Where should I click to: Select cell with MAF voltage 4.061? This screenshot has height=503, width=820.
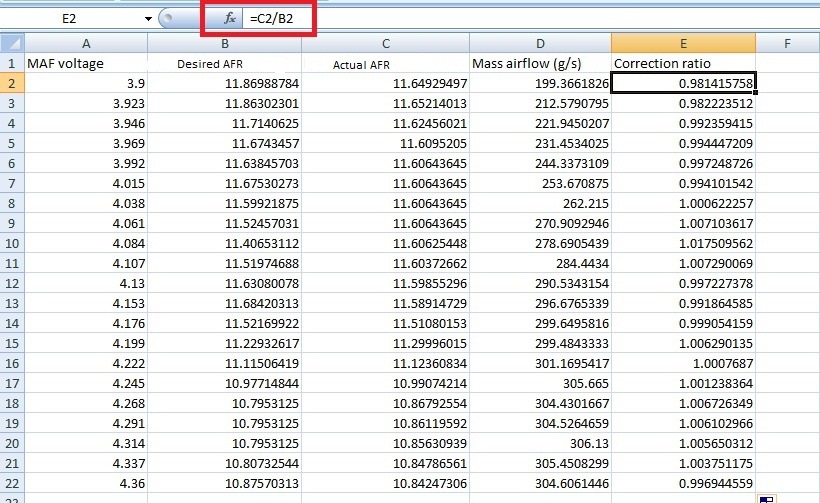coord(86,223)
